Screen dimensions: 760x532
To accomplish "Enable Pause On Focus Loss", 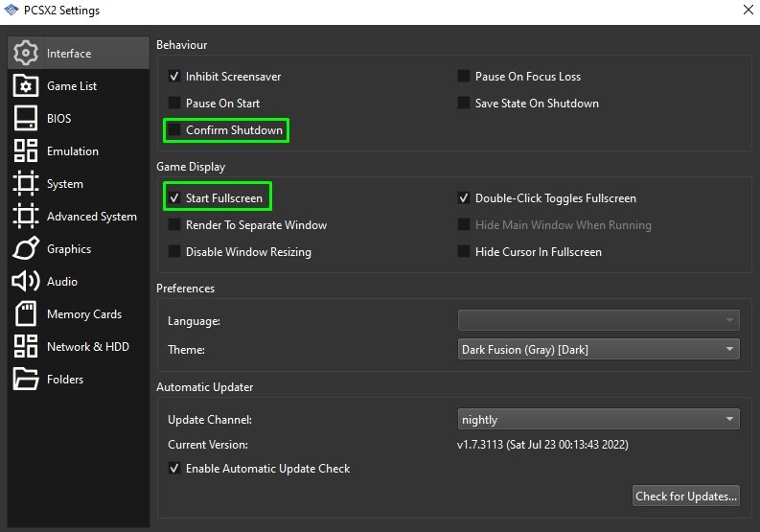I will click(x=464, y=76).
